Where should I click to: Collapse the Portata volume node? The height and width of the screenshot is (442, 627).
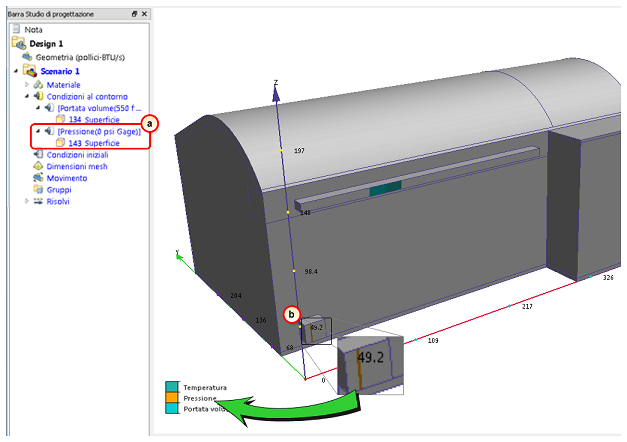click(x=38, y=108)
